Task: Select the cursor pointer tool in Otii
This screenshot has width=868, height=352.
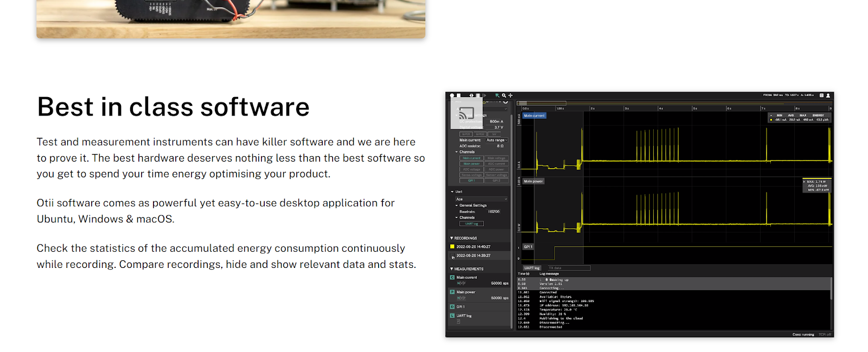Action: point(497,95)
